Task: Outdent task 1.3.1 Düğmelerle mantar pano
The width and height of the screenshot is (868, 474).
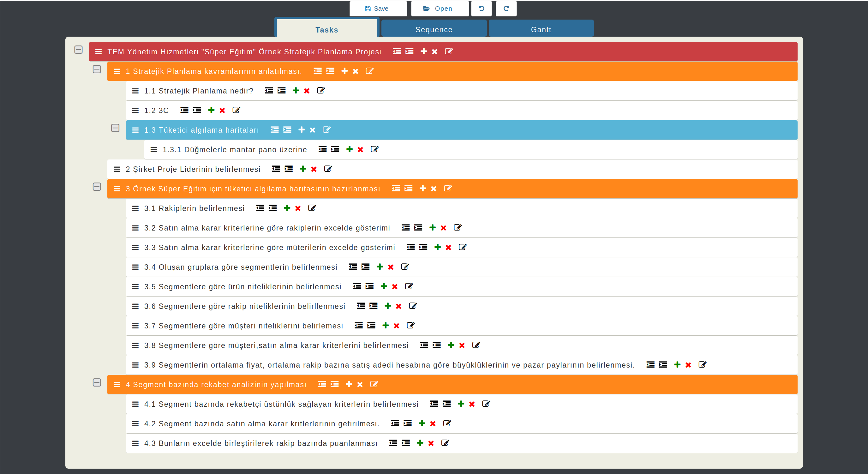Action: tap(322, 150)
